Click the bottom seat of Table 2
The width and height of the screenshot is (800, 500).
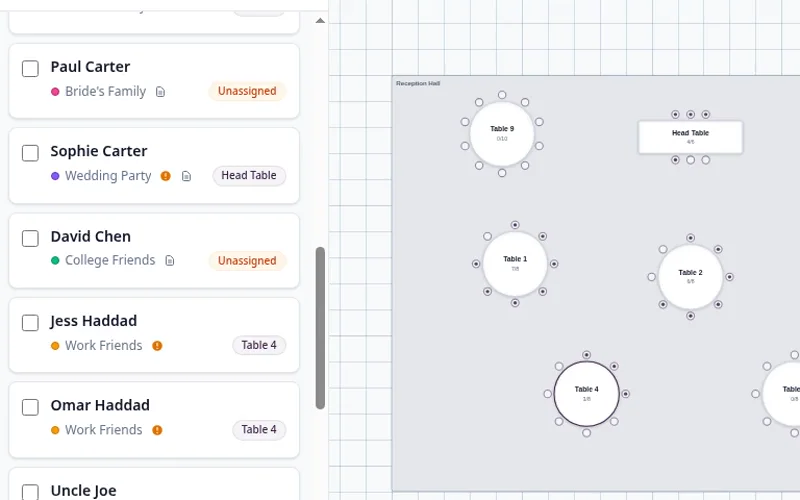(x=690, y=316)
